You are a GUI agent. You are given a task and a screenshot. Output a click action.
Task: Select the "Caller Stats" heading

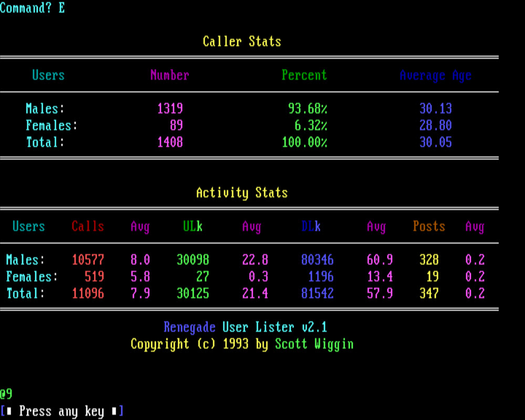(x=242, y=41)
